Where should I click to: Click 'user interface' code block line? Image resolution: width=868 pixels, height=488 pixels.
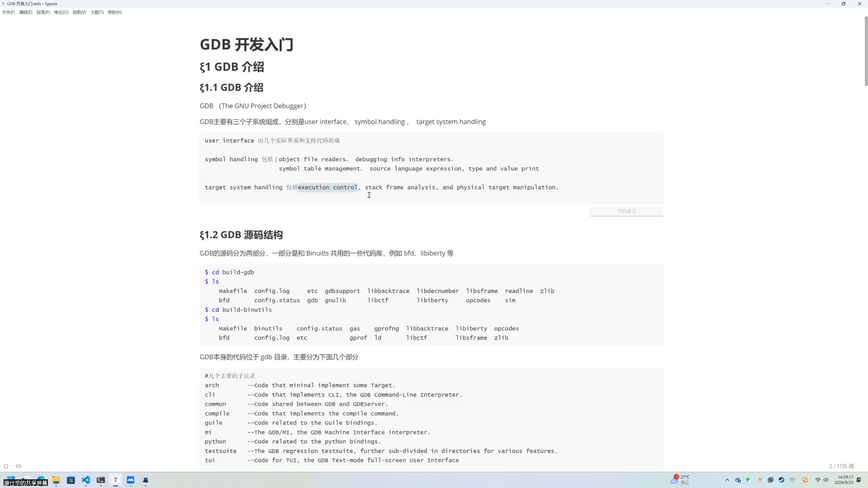point(272,141)
